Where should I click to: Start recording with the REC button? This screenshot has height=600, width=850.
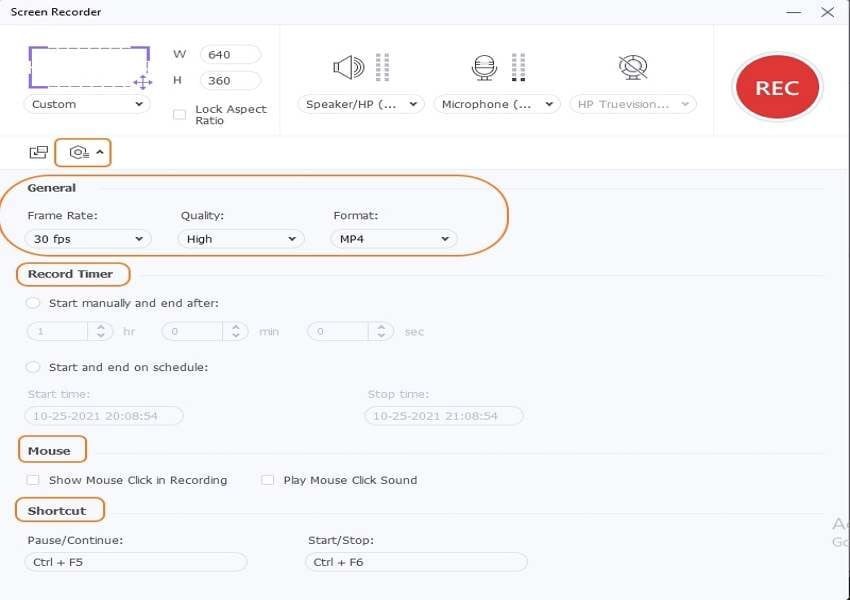point(777,87)
